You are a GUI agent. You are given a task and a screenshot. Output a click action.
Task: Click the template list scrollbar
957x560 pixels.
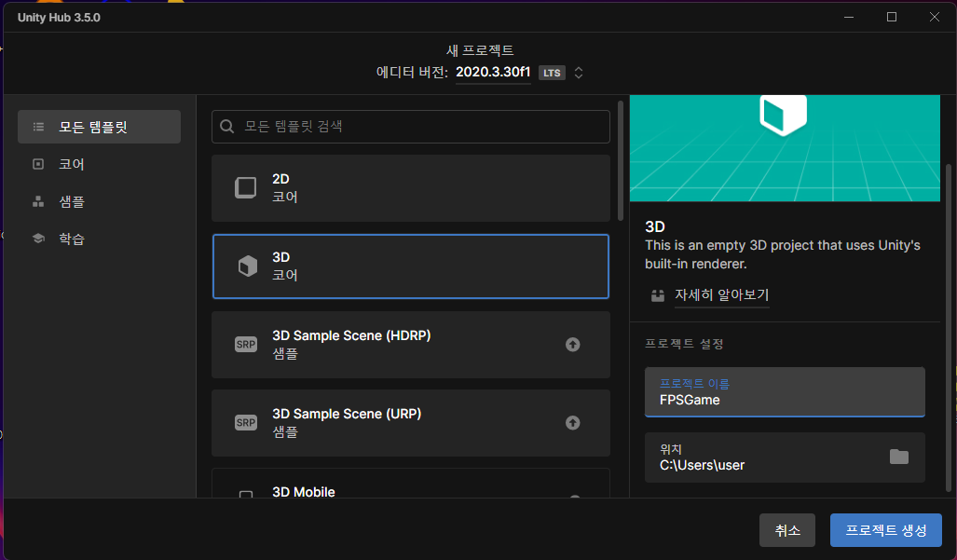621,160
